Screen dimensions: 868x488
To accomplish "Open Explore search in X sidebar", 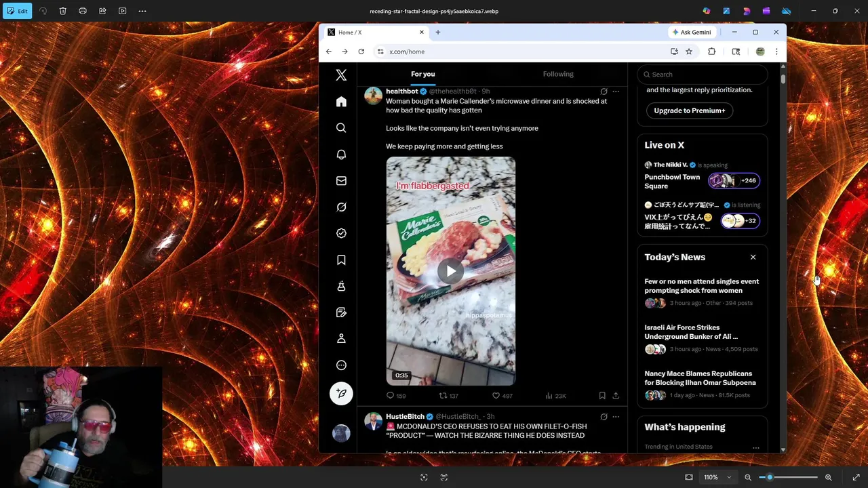I will click(341, 128).
